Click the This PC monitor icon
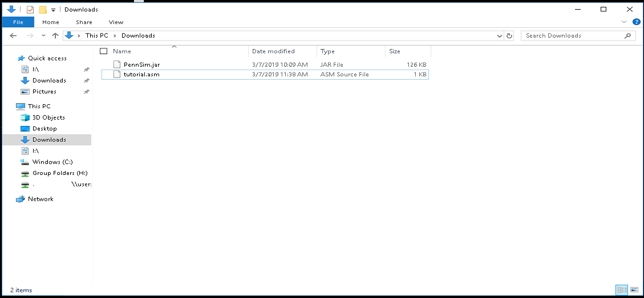Viewport: 644px width, 298px height. (x=21, y=107)
